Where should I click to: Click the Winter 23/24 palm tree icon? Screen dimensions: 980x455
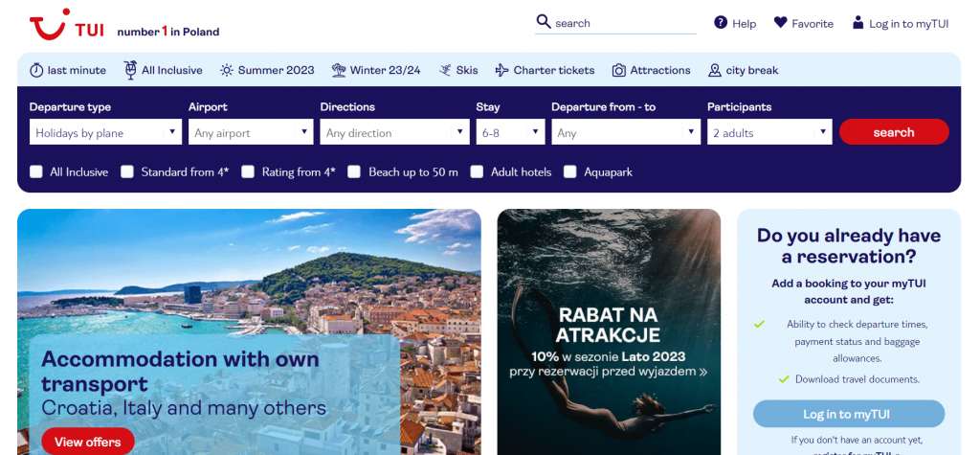pos(339,70)
